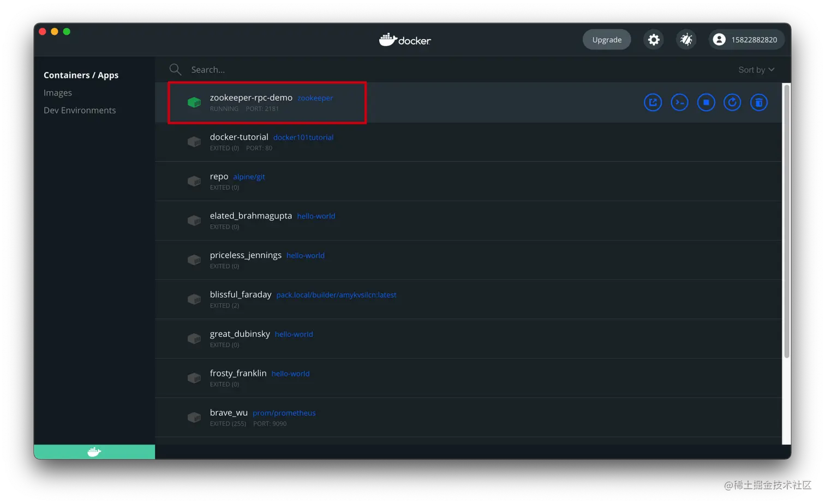Viewport: 825px width, 504px height.
Task: Click the repo container icon
Action: point(194,181)
